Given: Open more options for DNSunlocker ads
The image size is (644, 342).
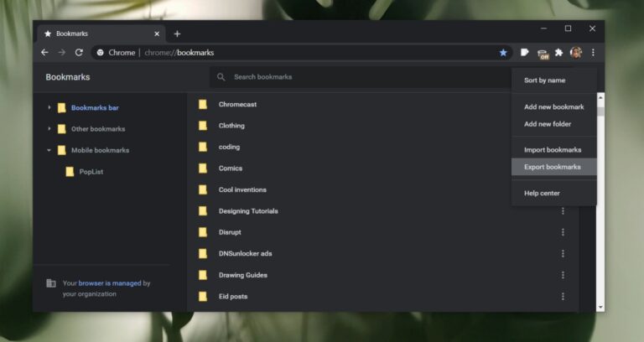Looking at the screenshot, I should [x=563, y=254].
